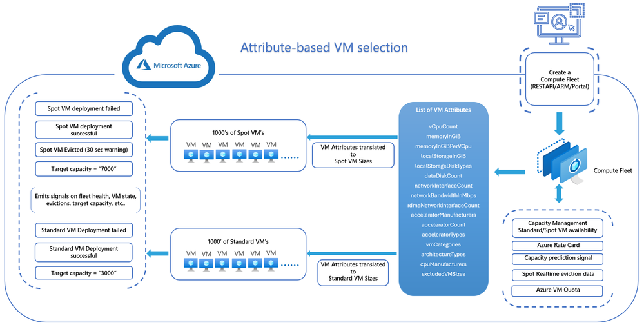Click the last VM icon under 1000's of Spot VM's
644x327 pixels.
click(271, 155)
